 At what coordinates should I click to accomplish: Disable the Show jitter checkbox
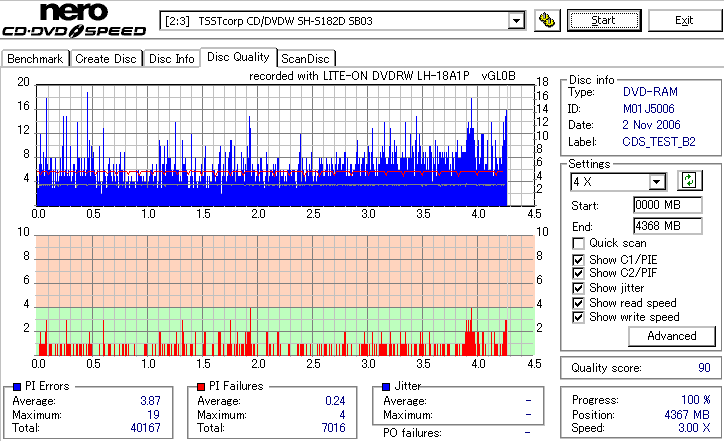pos(578,288)
